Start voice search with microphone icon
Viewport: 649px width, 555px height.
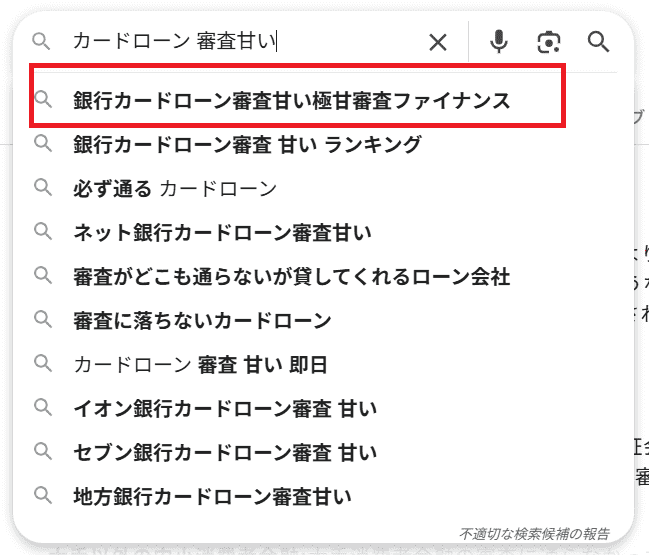[498, 42]
